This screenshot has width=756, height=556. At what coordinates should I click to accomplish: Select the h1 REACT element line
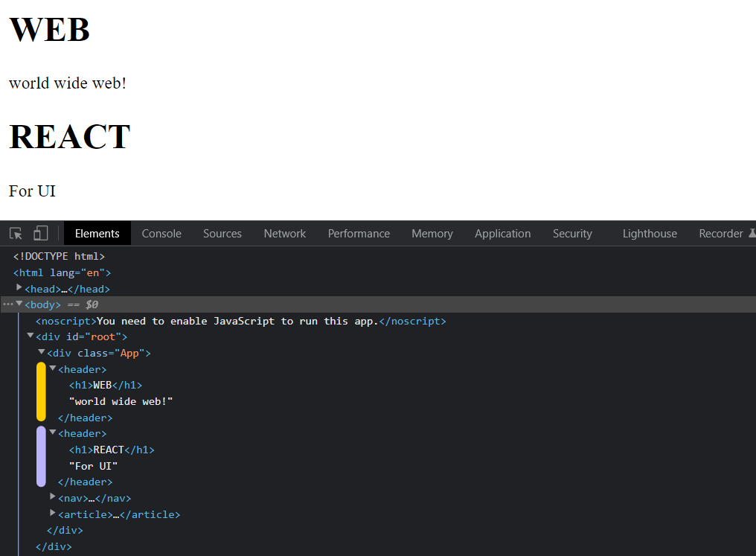click(x=112, y=450)
